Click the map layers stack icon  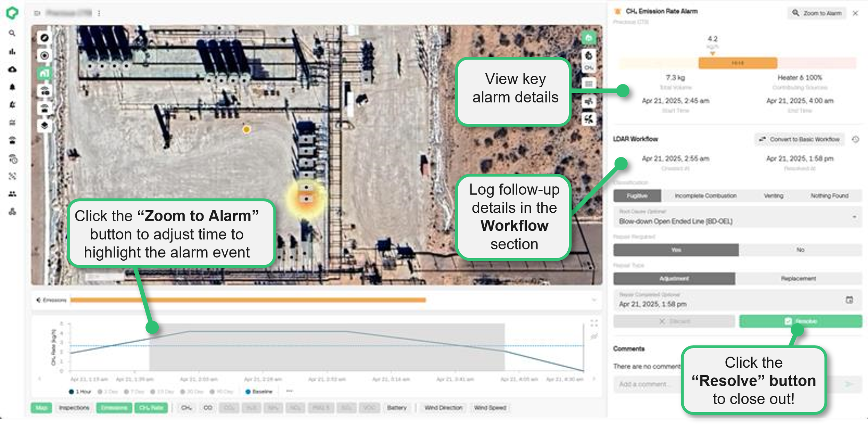[x=44, y=125]
